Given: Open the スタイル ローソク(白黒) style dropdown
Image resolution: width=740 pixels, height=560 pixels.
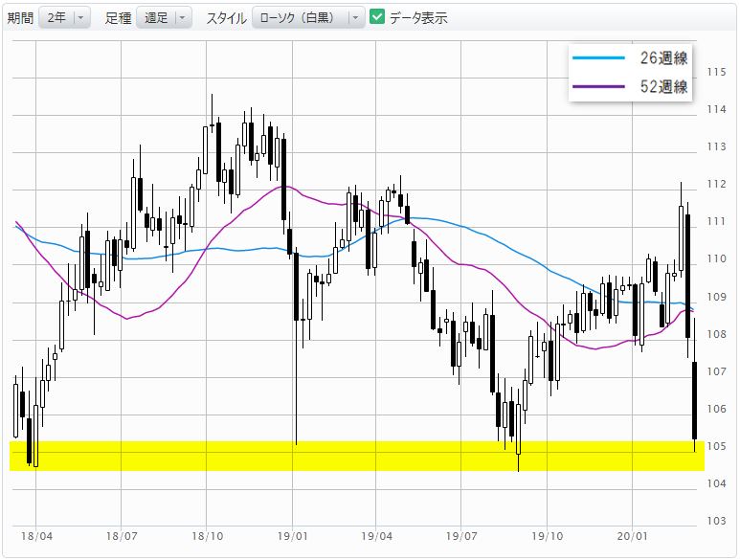Looking at the screenshot, I should (x=308, y=18).
